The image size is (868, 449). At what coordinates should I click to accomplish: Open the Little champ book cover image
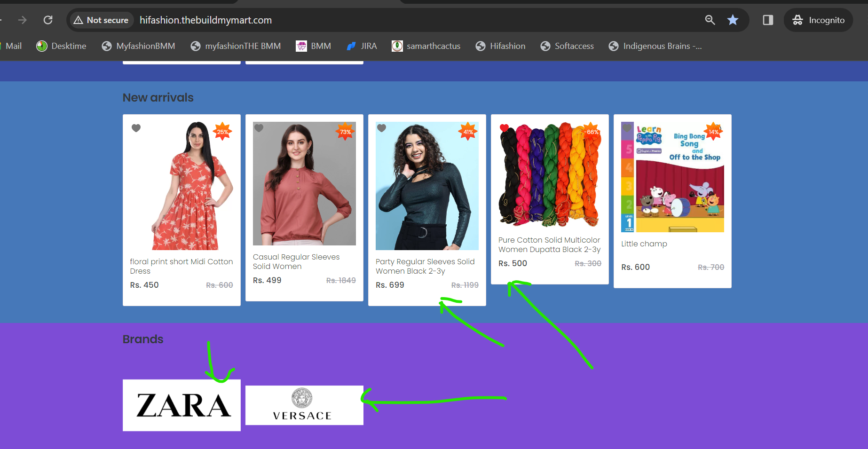672,177
